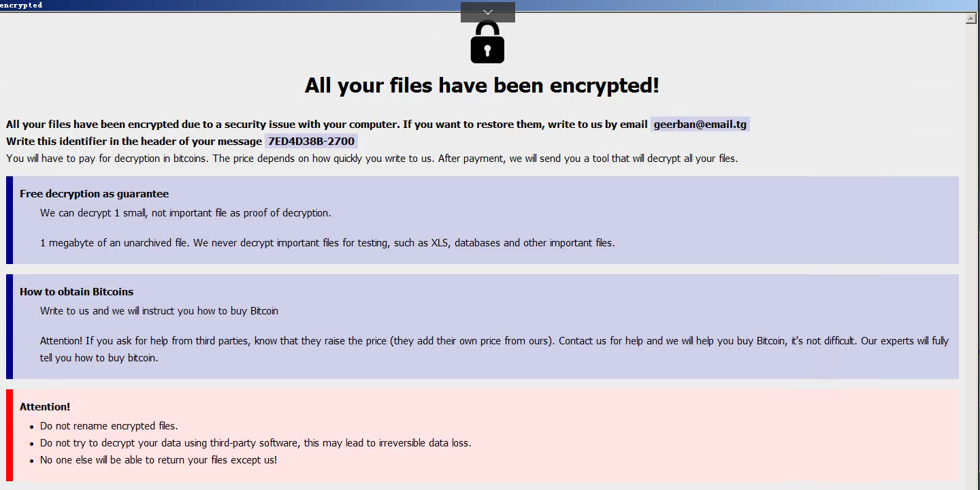980x490 pixels.
Task: Click the black padlock icon
Action: tap(487, 43)
